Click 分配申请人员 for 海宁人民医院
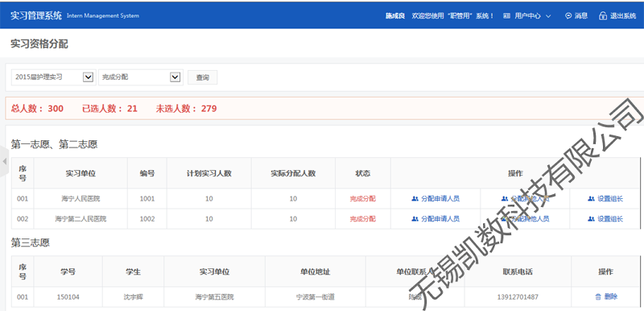Image resolution: width=644 pixels, height=311 pixels. coord(436,199)
